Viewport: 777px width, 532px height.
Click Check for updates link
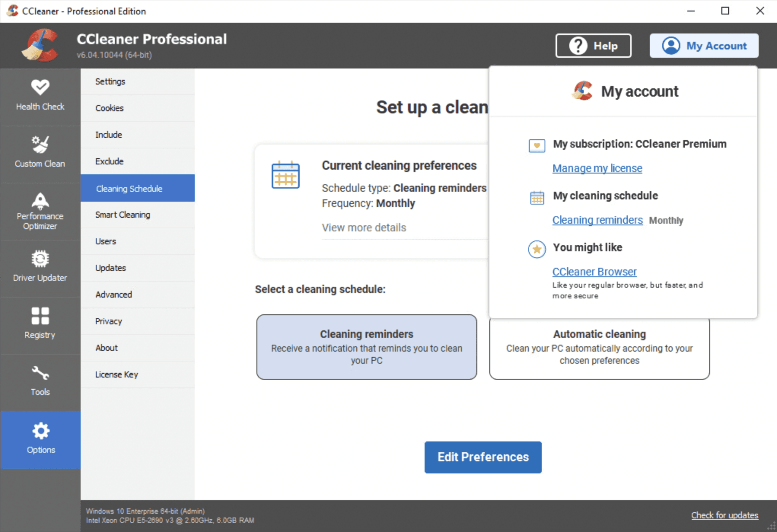724,515
